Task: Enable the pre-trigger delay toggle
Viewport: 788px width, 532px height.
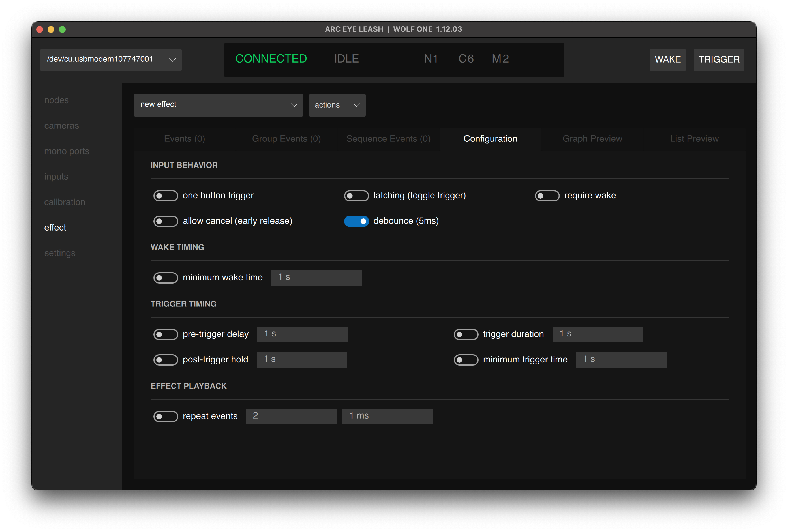Action: (x=166, y=334)
